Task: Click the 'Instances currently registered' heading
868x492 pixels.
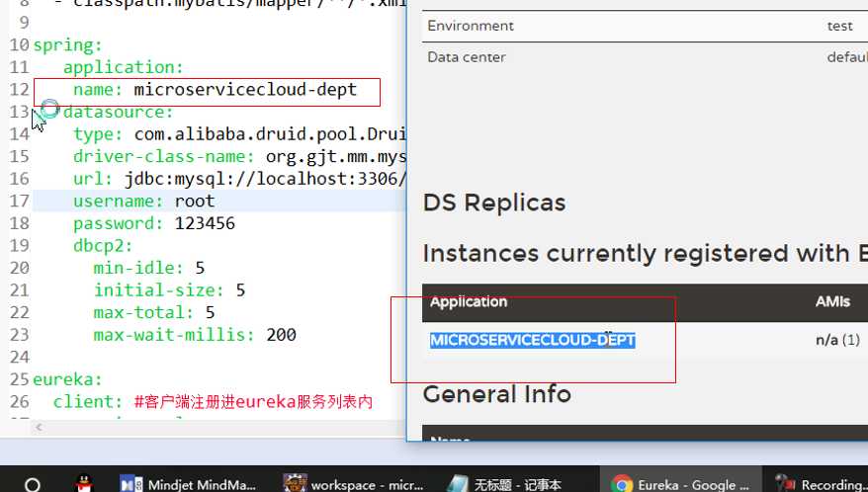Action: coord(646,254)
